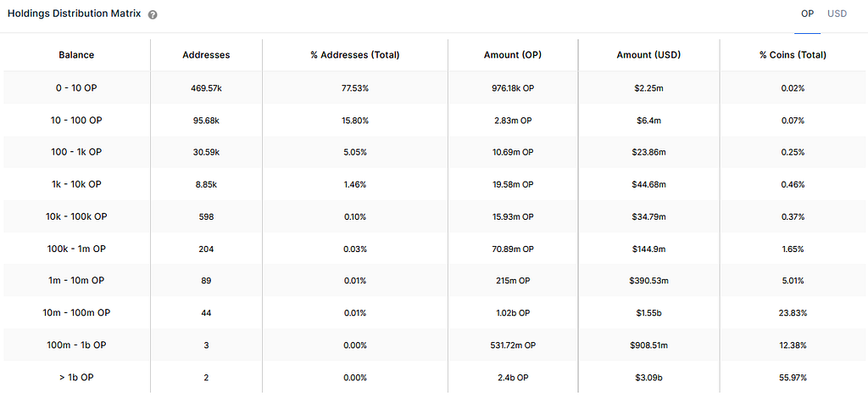Select the 10 - 100 OP balance row
Viewport: 868px width, 398px height.
(x=76, y=121)
